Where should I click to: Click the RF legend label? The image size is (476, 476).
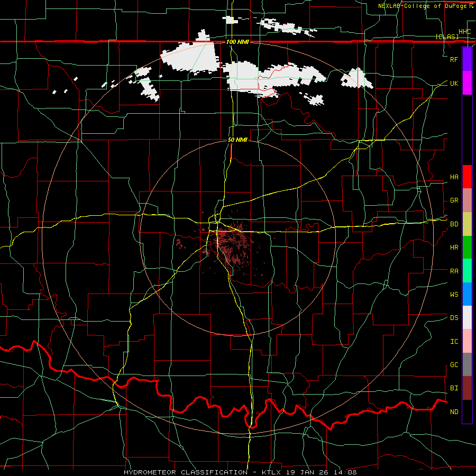pos(454,59)
